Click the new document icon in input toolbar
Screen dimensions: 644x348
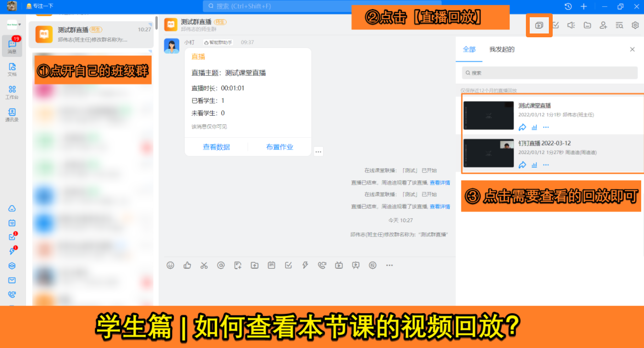[x=238, y=265]
